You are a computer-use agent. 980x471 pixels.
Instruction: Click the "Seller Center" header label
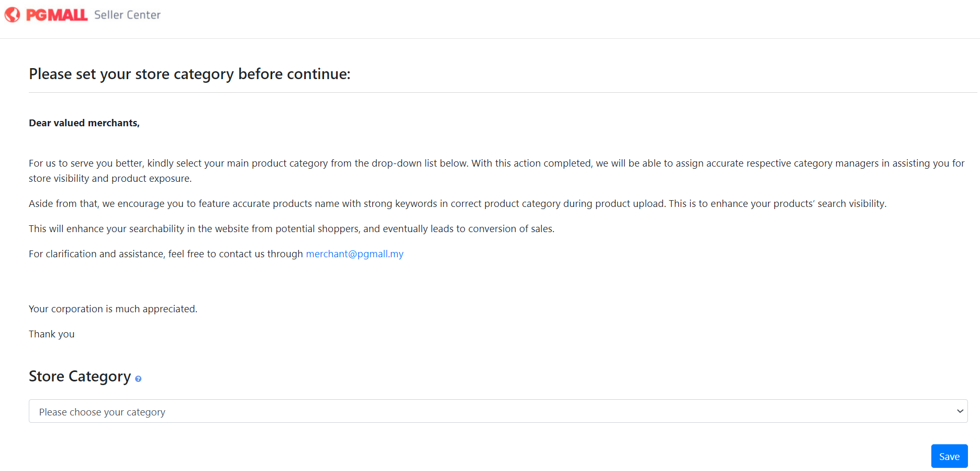(127, 15)
